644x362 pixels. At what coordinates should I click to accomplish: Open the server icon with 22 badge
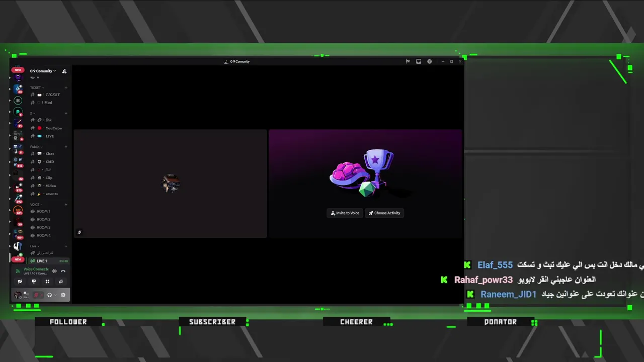pos(18,174)
